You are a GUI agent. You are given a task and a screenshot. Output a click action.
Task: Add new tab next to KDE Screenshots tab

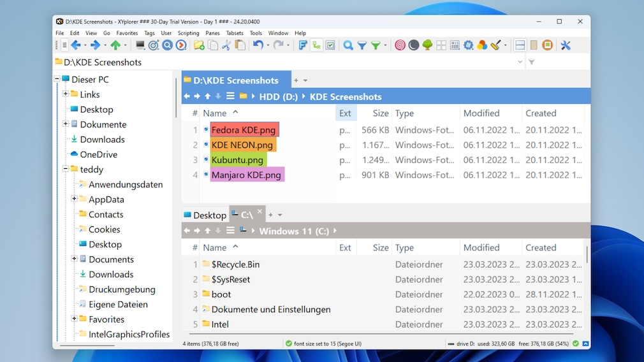tap(296, 80)
